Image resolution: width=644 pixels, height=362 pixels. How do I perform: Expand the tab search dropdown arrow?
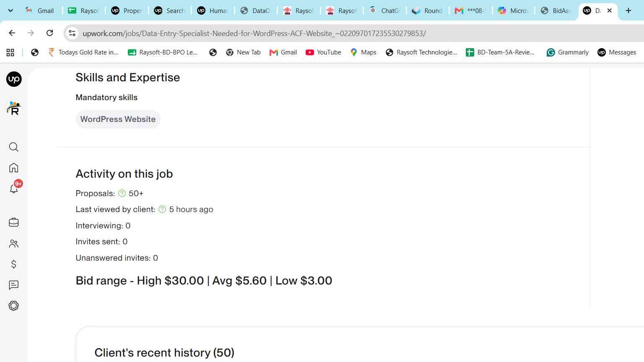(x=10, y=10)
